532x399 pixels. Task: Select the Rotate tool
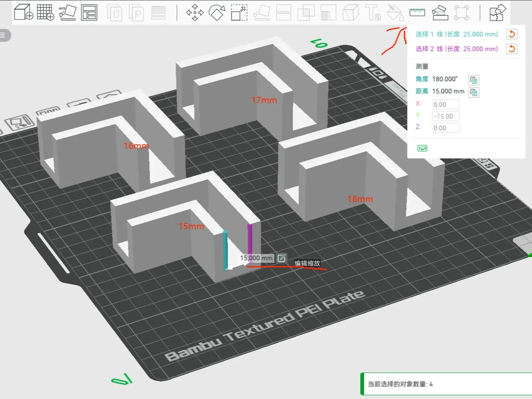(x=217, y=13)
